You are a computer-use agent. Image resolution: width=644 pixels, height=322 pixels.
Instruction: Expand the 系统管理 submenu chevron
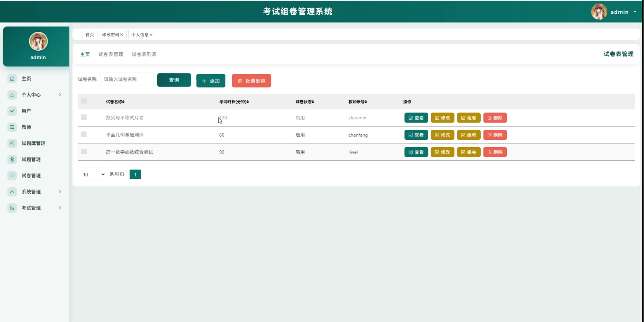coord(60,191)
